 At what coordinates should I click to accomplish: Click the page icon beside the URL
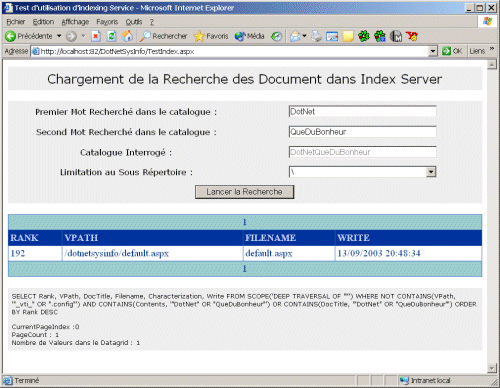35,51
